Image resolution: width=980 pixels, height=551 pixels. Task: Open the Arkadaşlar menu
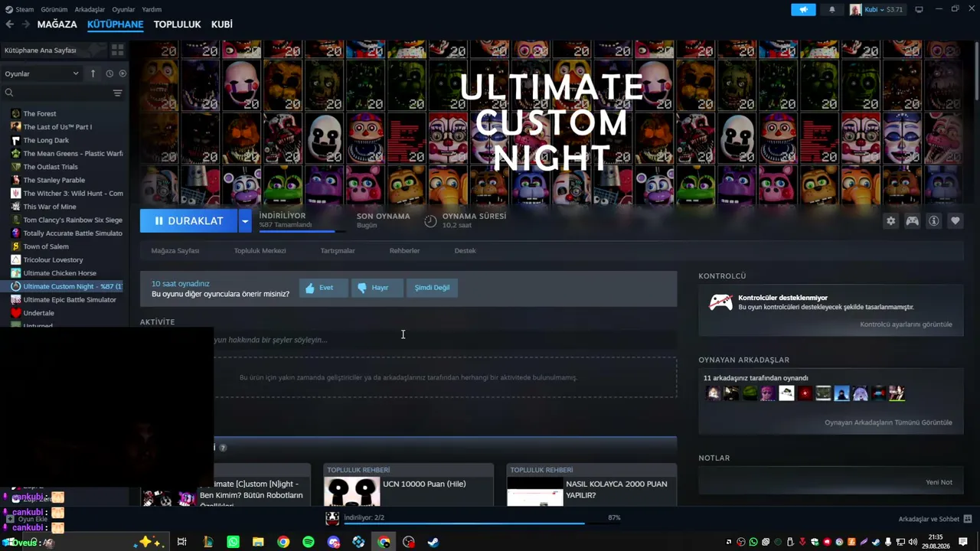point(90,9)
